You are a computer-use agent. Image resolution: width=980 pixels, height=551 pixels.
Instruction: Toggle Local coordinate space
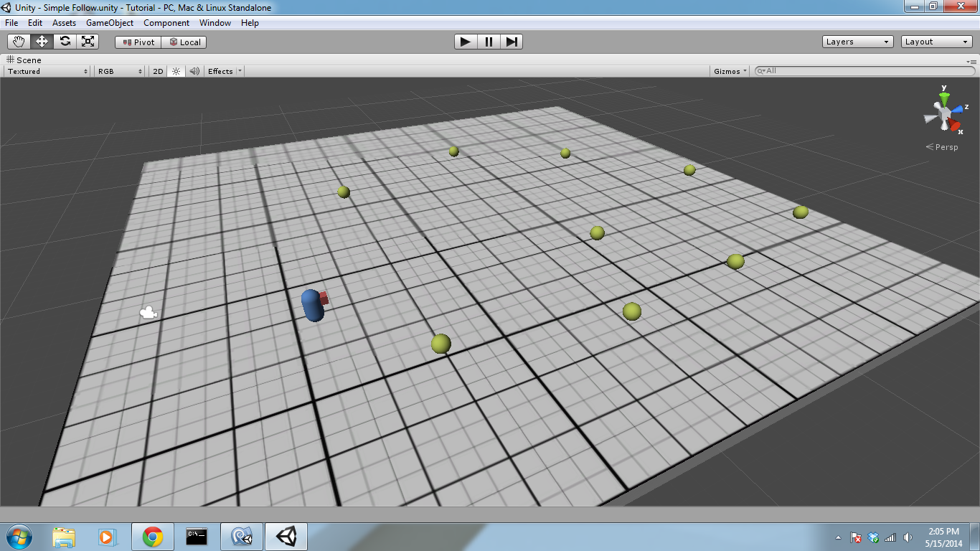click(x=185, y=42)
